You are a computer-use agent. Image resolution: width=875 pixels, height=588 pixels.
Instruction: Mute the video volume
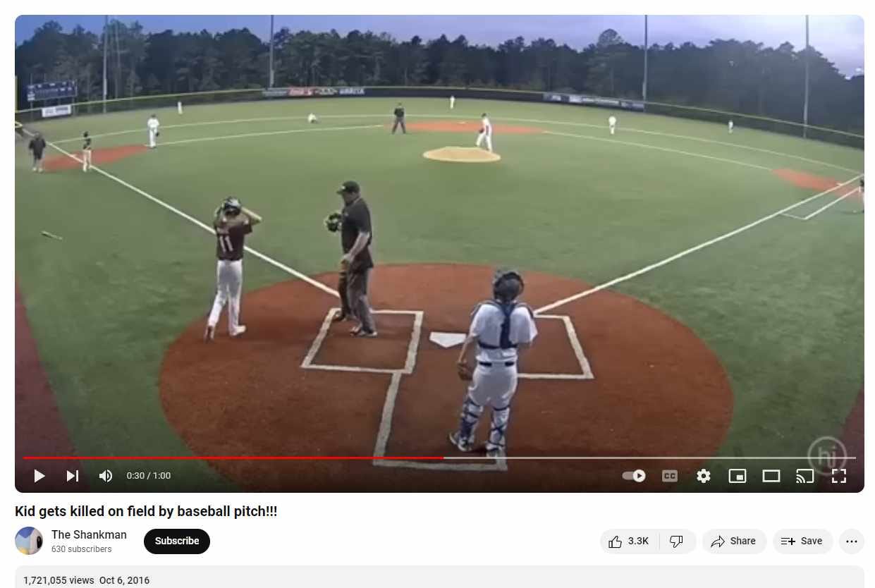tap(106, 476)
